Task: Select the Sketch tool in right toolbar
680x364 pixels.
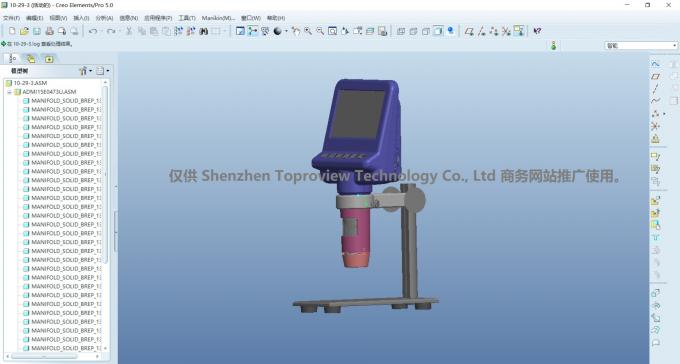Action: [655, 64]
